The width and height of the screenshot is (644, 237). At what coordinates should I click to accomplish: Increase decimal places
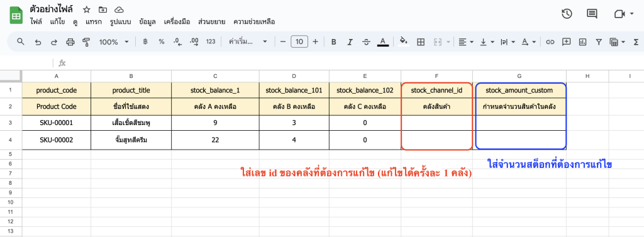194,41
